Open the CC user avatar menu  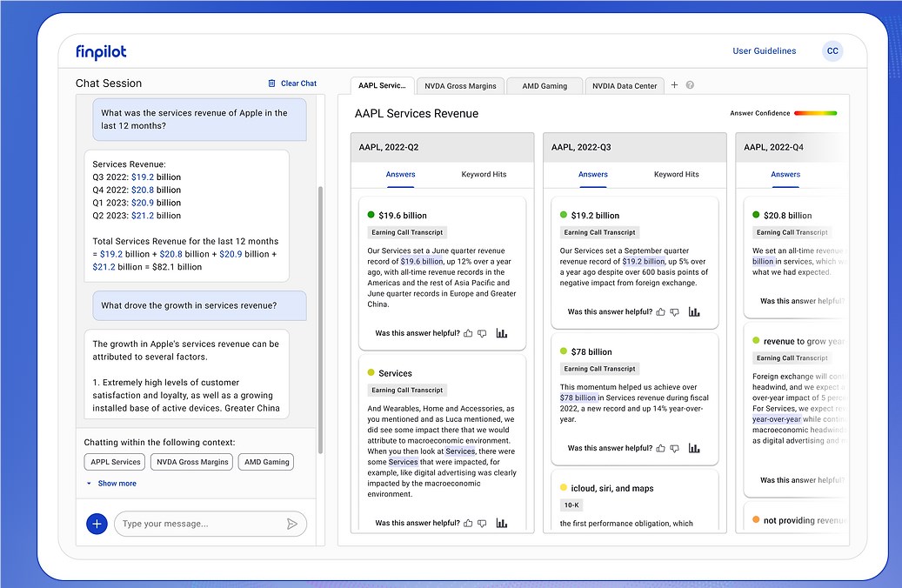832,51
